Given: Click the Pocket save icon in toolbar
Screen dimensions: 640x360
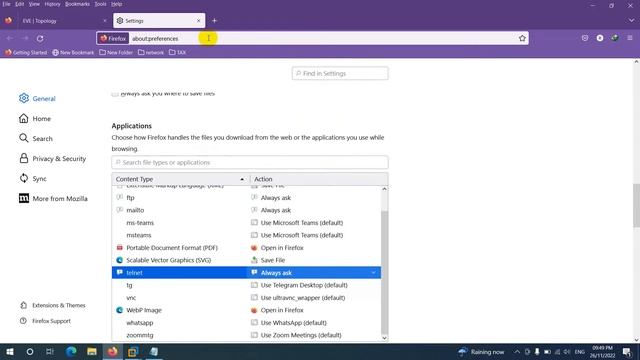Looking at the screenshot, I should click(x=585, y=38).
